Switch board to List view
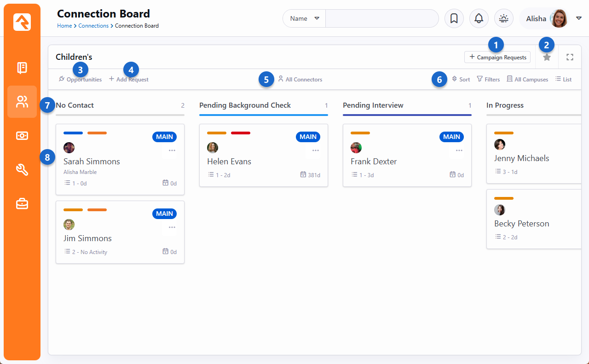This screenshot has height=364, width=589. [563, 79]
